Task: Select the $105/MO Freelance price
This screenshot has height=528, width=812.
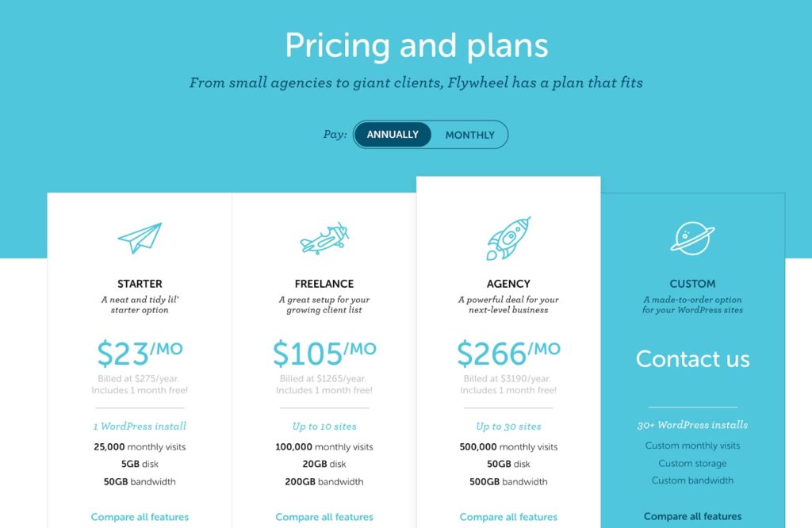Action: click(x=324, y=354)
